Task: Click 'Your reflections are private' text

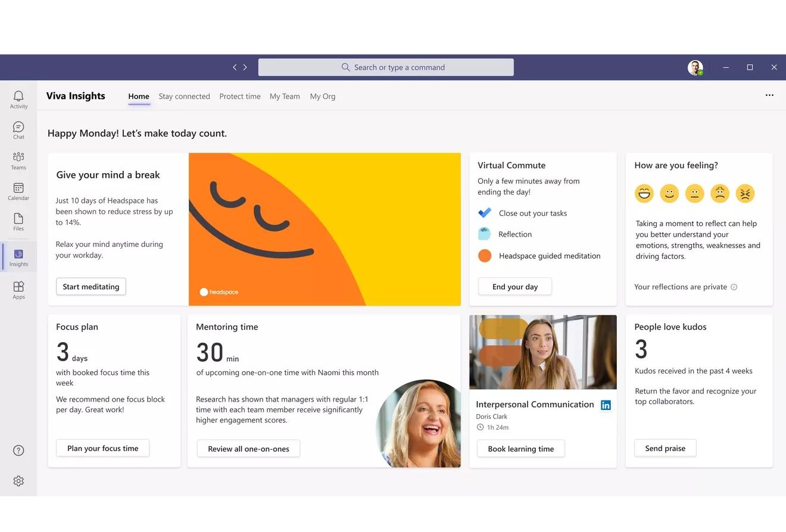Action: [x=681, y=287]
